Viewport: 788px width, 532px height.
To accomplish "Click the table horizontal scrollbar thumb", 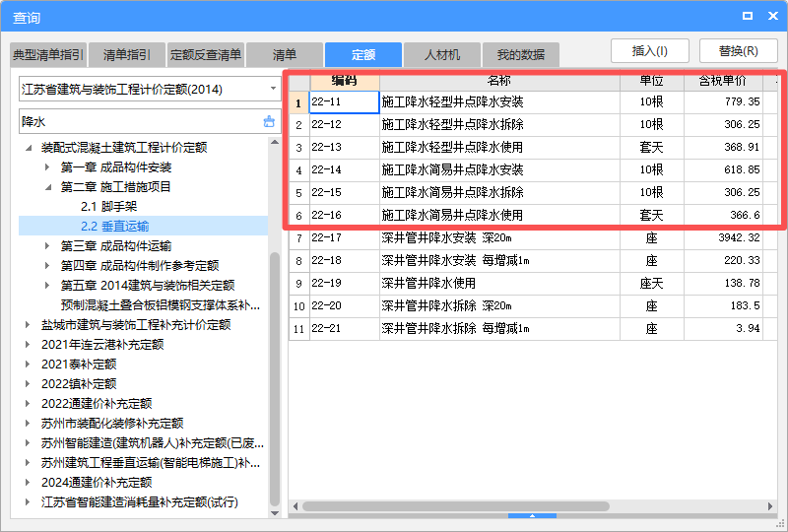I will [x=455, y=505].
